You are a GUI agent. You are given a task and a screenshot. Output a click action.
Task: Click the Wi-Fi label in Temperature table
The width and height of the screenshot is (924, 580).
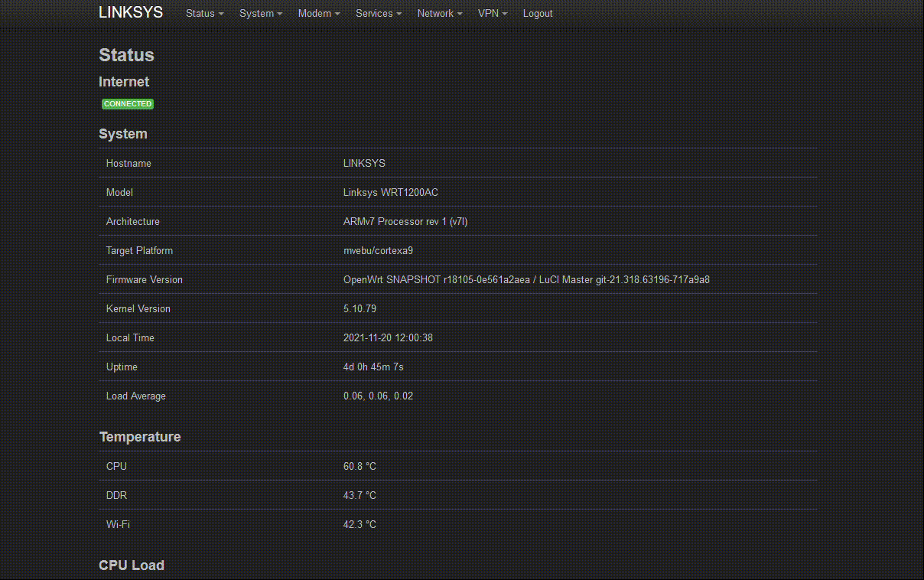pos(118,524)
